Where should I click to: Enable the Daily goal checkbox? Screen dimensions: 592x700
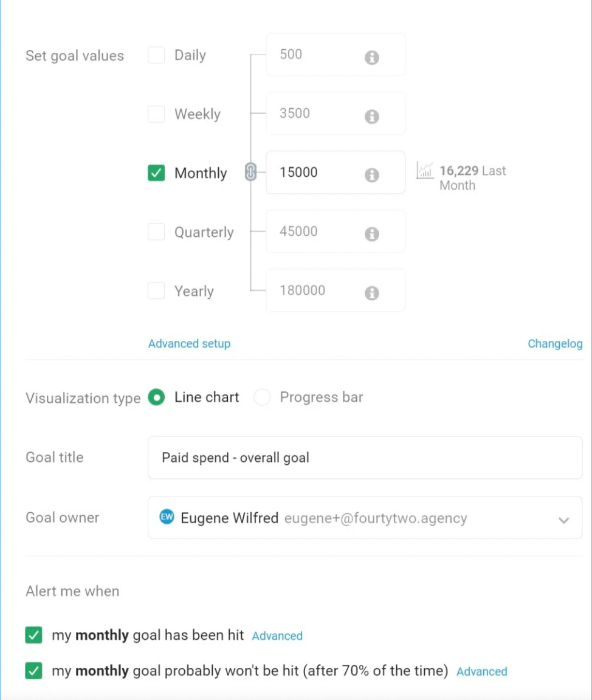coord(156,55)
